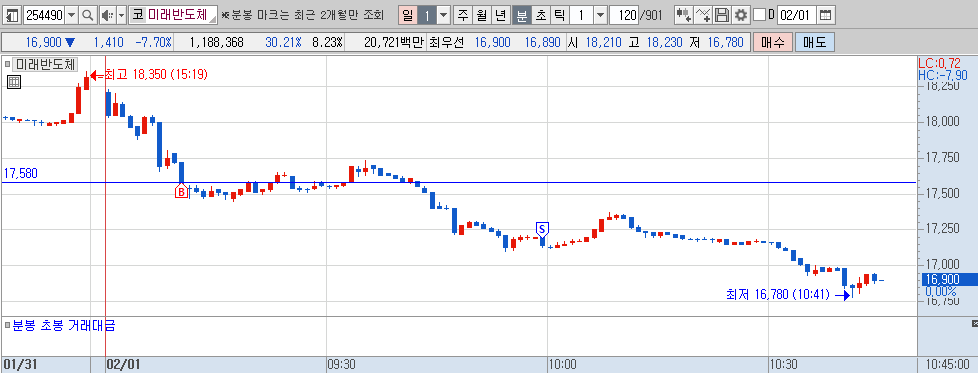Image resolution: width=978 pixels, height=373 pixels.
Task: Click the 분봉 초봉 거래대금 panel label
Action: pyautogui.click(x=64, y=325)
